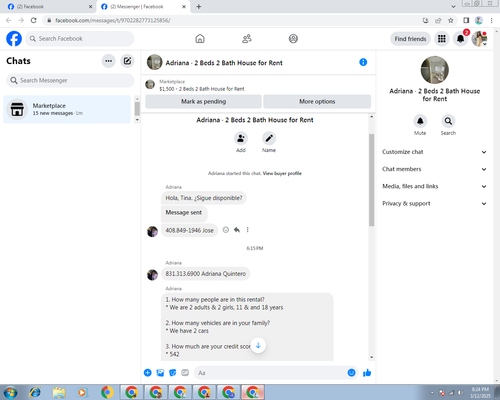Open more actions plus icon in composer
500x400 pixels.
(x=148, y=373)
